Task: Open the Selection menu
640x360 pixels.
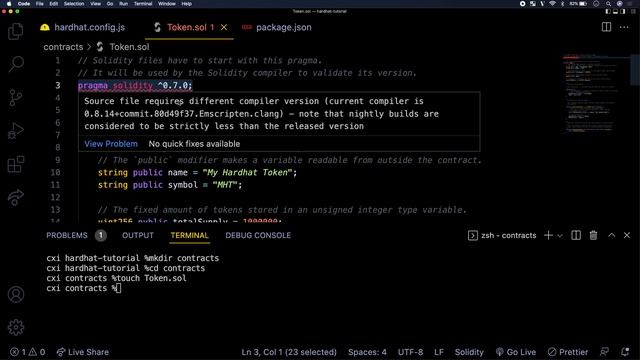Action: [74, 4]
